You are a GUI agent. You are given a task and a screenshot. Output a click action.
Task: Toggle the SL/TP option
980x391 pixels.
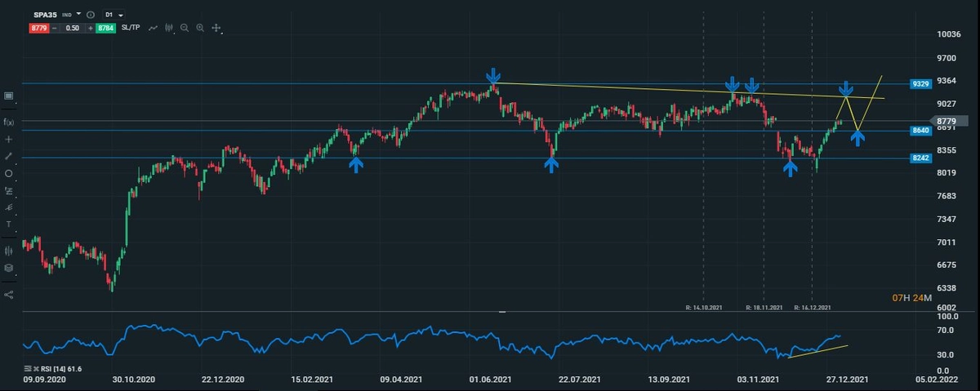click(131, 28)
